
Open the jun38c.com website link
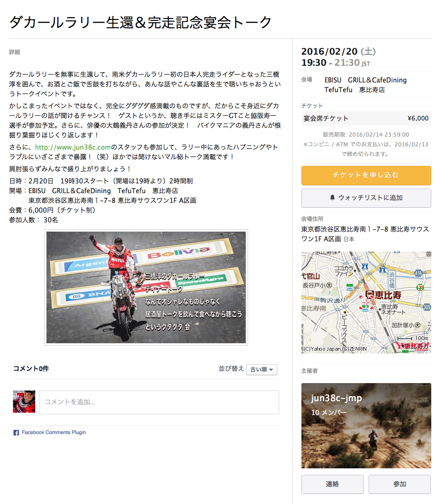73,147
